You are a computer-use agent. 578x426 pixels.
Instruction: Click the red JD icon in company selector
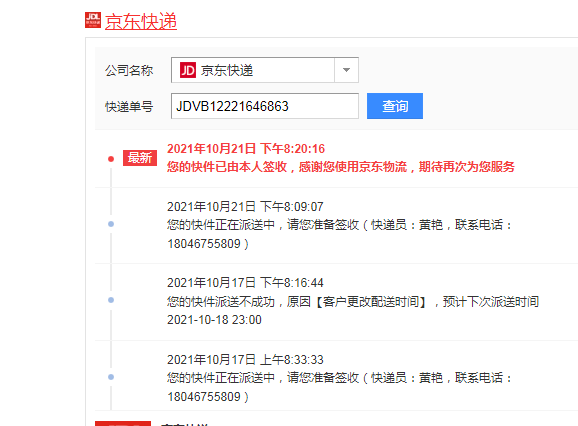pos(188,70)
